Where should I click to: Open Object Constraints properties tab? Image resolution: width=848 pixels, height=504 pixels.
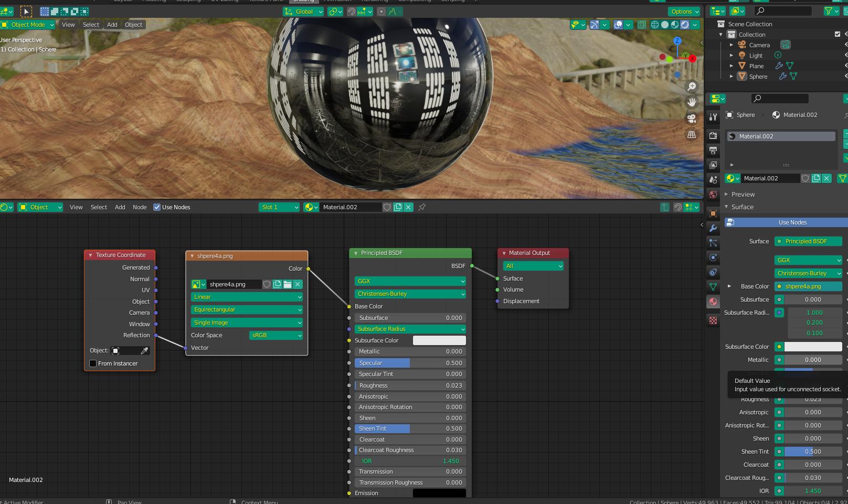[713, 272]
